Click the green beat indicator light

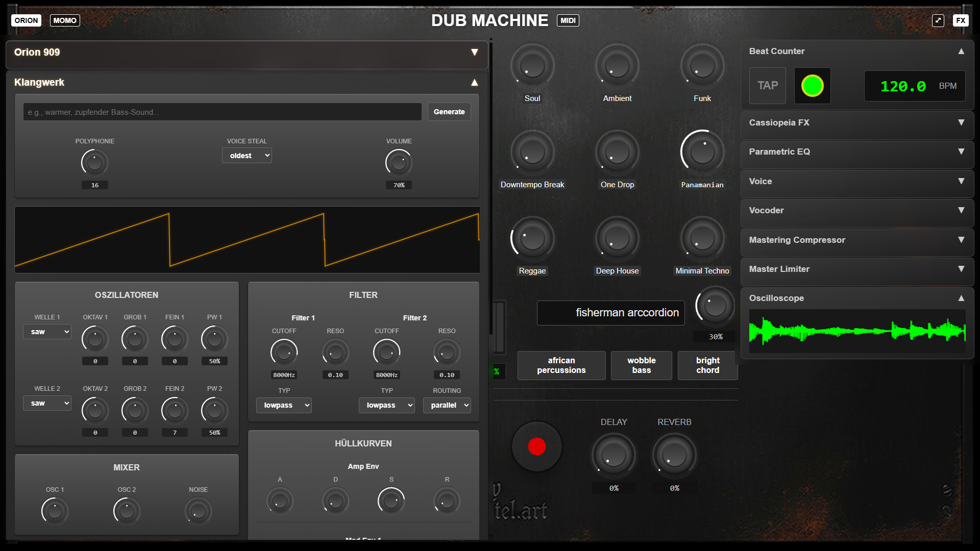[x=812, y=86]
